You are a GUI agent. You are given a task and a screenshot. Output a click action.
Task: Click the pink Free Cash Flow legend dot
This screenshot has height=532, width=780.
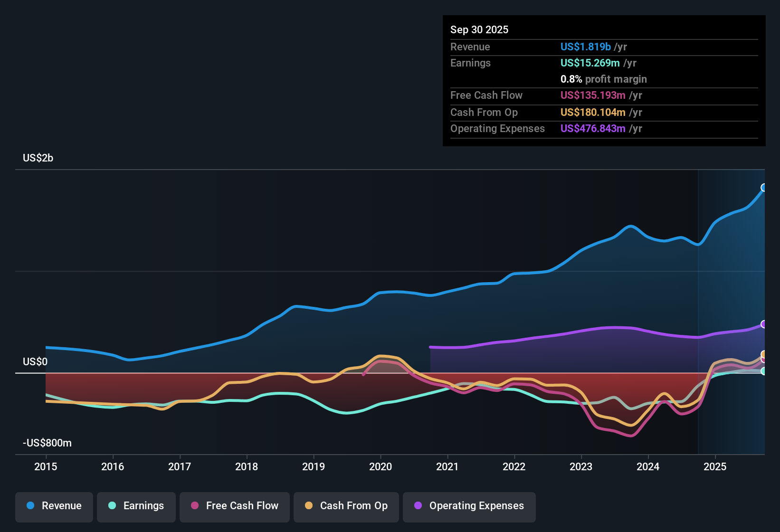[x=195, y=506]
